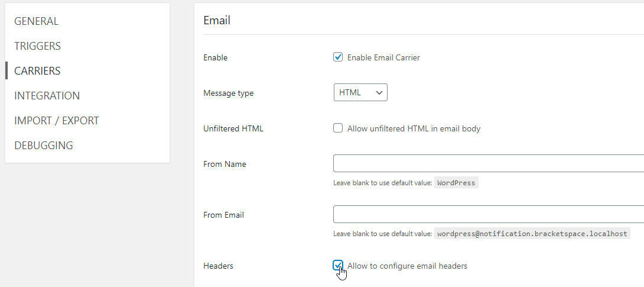Open the INTEGRATION settings section
This screenshot has width=644, height=287.
47,96
